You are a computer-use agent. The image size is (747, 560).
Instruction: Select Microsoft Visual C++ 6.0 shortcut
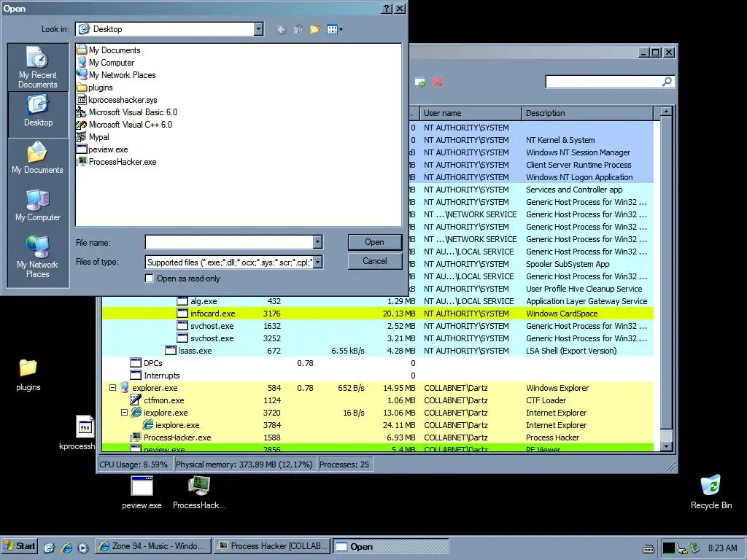(x=124, y=125)
